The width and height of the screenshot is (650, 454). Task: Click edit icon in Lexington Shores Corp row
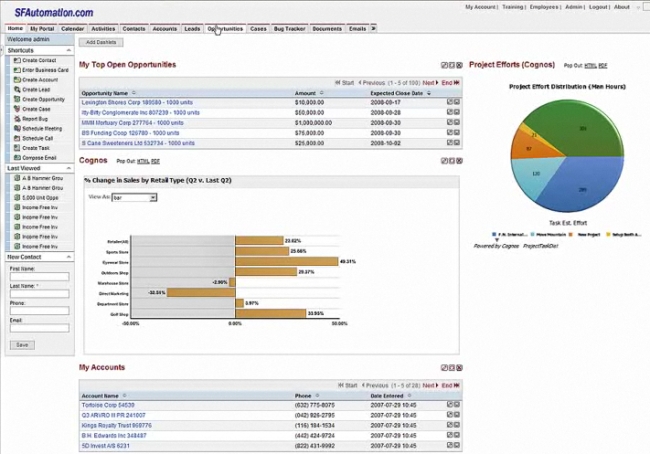coord(450,102)
